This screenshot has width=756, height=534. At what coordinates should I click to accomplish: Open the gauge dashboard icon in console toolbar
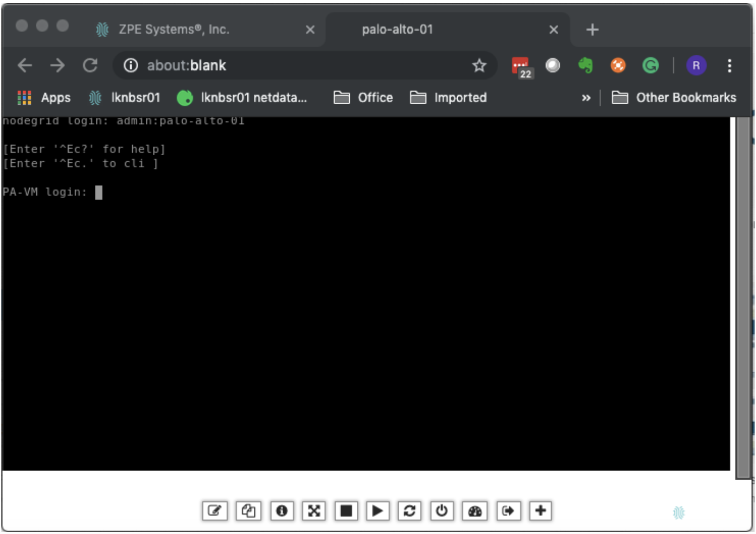pyautogui.click(x=475, y=511)
